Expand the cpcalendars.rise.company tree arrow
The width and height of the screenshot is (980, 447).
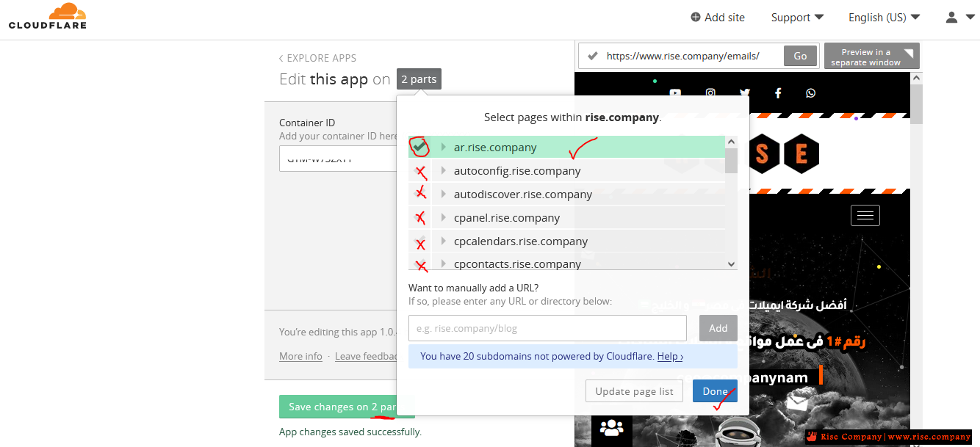pos(444,241)
